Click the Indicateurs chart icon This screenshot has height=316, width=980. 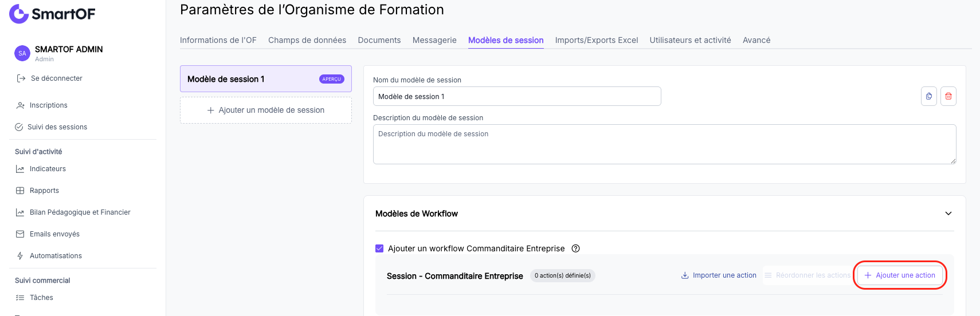20,169
